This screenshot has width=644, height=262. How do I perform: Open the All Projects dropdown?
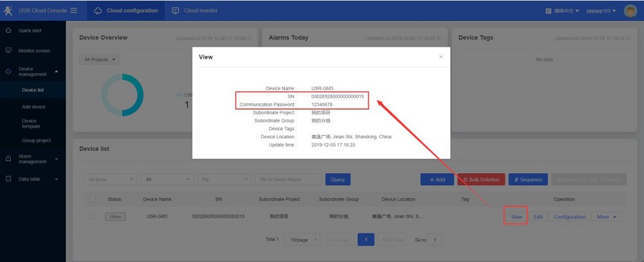pos(99,59)
